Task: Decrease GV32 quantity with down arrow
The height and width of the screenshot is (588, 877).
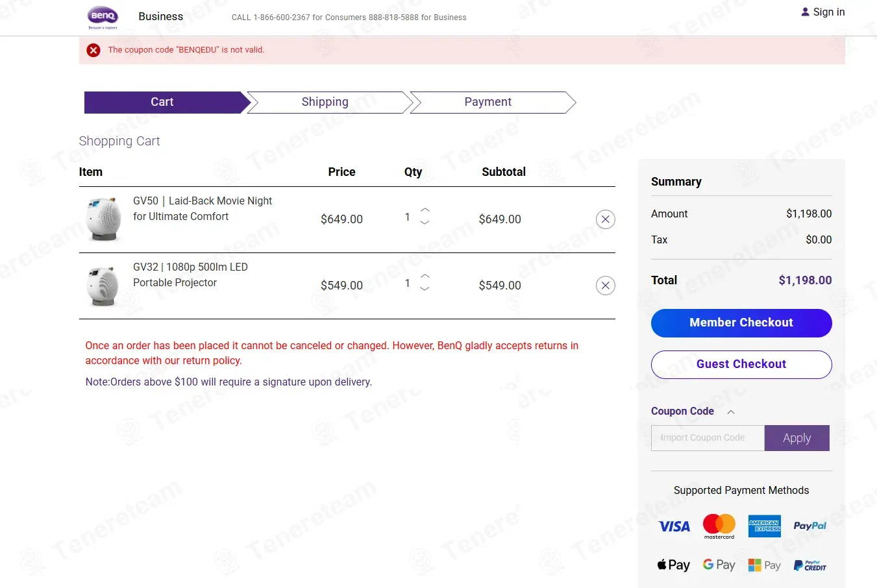Action: tap(425, 289)
